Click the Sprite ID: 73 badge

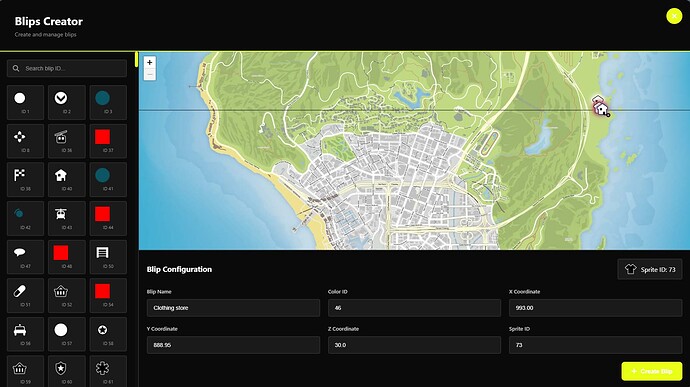click(650, 269)
